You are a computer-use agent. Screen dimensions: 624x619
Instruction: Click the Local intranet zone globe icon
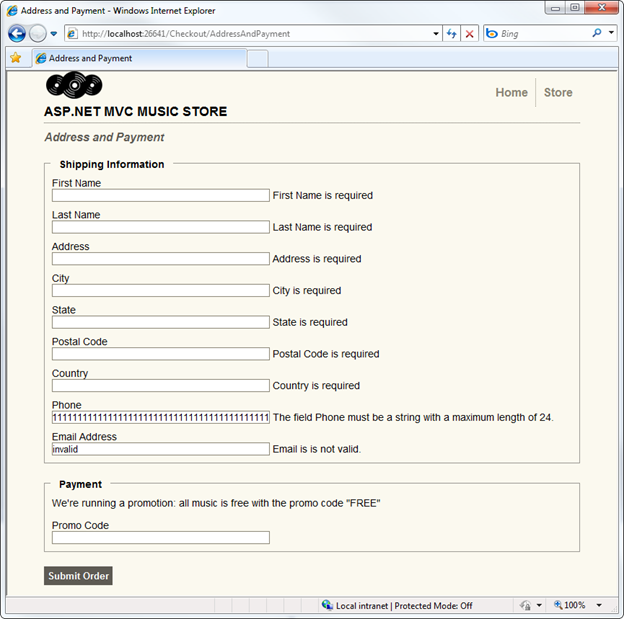coord(327,605)
